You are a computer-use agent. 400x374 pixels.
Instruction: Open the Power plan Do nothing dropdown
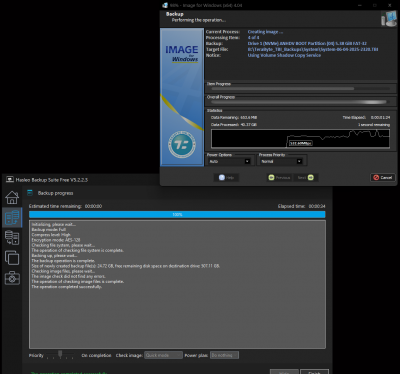click(x=224, y=355)
